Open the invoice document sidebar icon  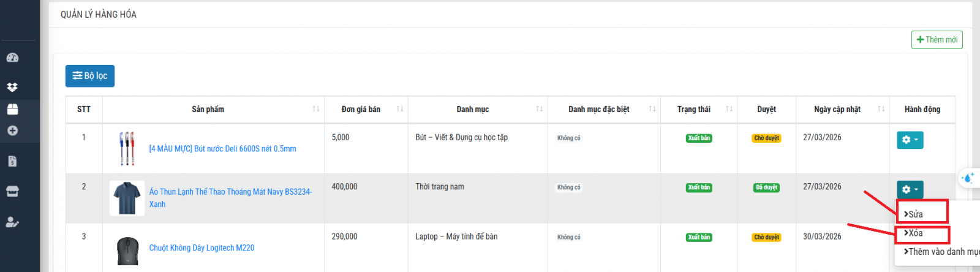pos(12,161)
